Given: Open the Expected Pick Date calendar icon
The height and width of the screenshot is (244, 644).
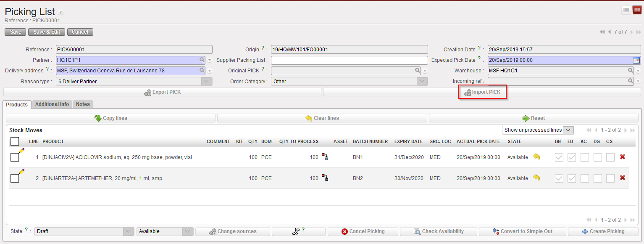Looking at the screenshot, I should 636,60.
